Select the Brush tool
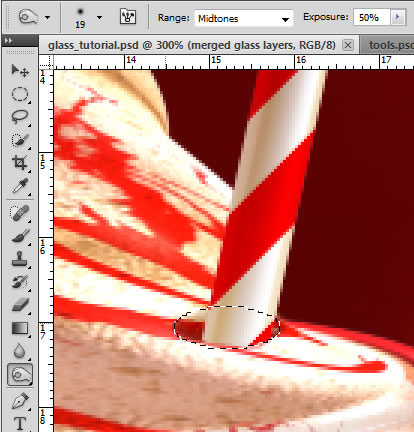This screenshot has height=432, width=414. (x=20, y=236)
